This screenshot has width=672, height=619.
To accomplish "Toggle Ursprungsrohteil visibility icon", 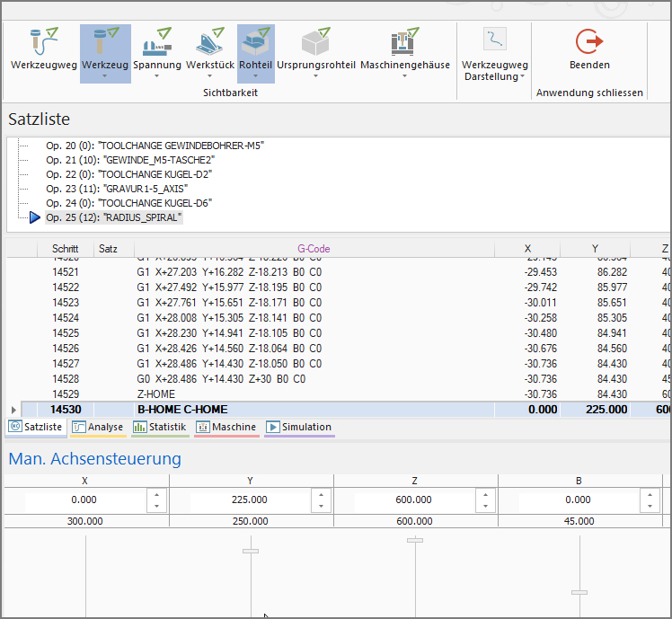I will (316, 41).
